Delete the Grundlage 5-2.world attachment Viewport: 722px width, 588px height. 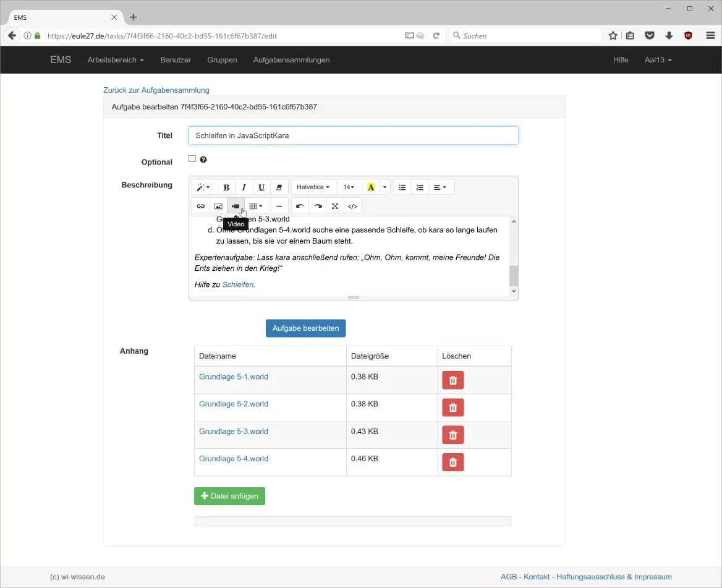[453, 407]
